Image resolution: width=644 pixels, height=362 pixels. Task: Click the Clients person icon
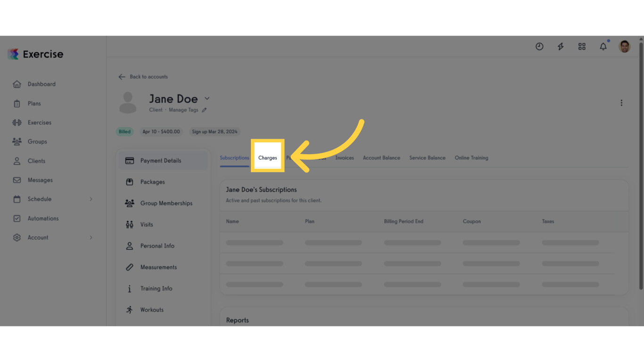click(x=17, y=161)
